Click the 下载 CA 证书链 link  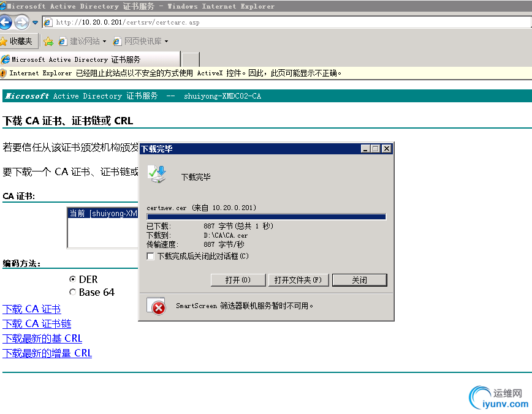click(37, 324)
